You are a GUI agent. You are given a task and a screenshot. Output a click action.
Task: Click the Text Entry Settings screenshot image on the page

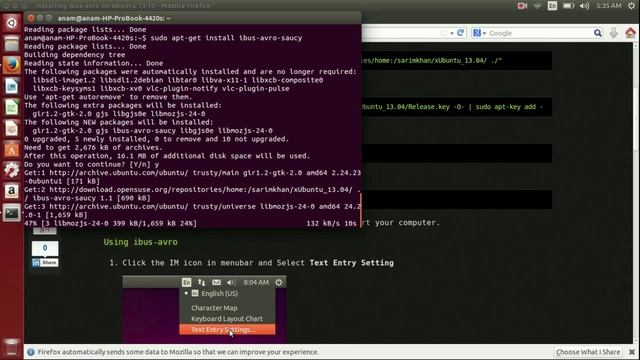click(204, 309)
